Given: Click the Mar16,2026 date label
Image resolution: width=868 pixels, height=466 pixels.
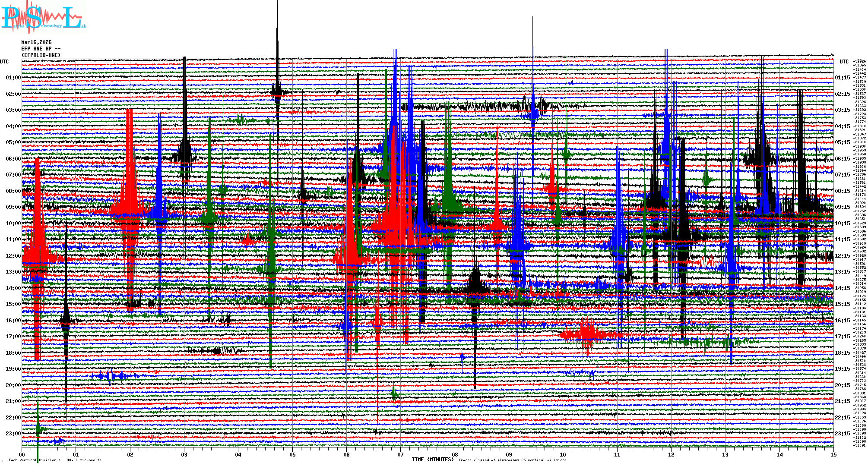Looking at the screenshot, I should click(x=36, y=42).
